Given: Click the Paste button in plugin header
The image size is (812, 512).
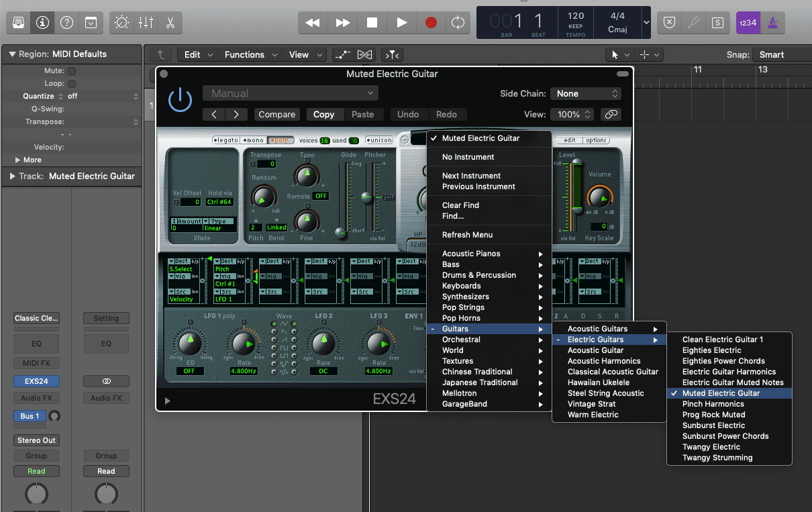Looking at the screenshot, I should (362, 114).
